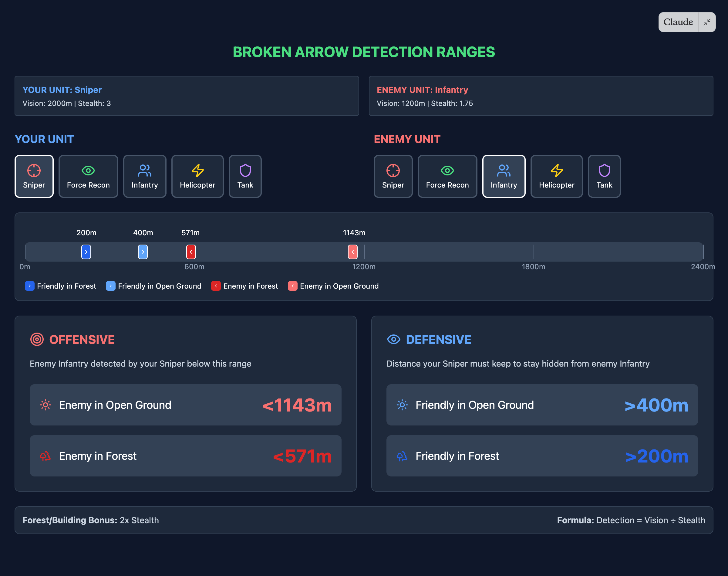Screen dimensions: 728x576
Task: Click the 571m label above the bar
Action: pos(190,232)
